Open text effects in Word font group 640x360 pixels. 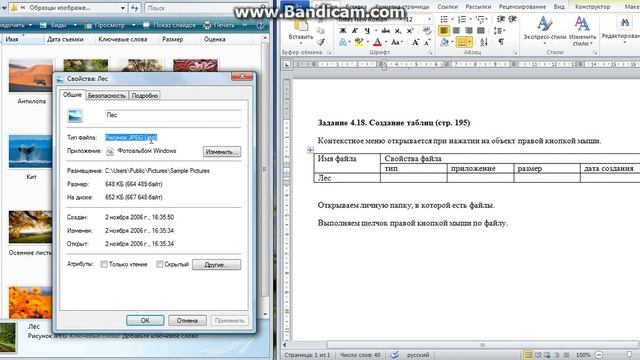[x=343, y=42]
